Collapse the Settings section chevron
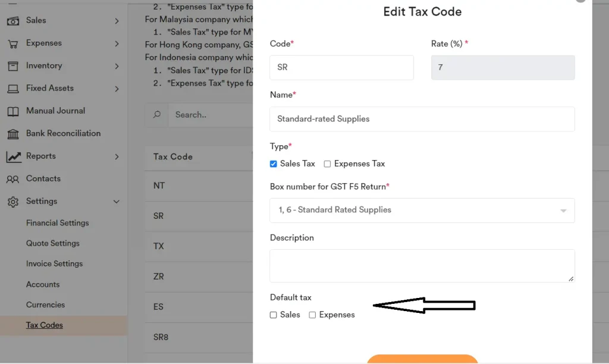This screenshot has height=364, width=609. tap(117, 201)
